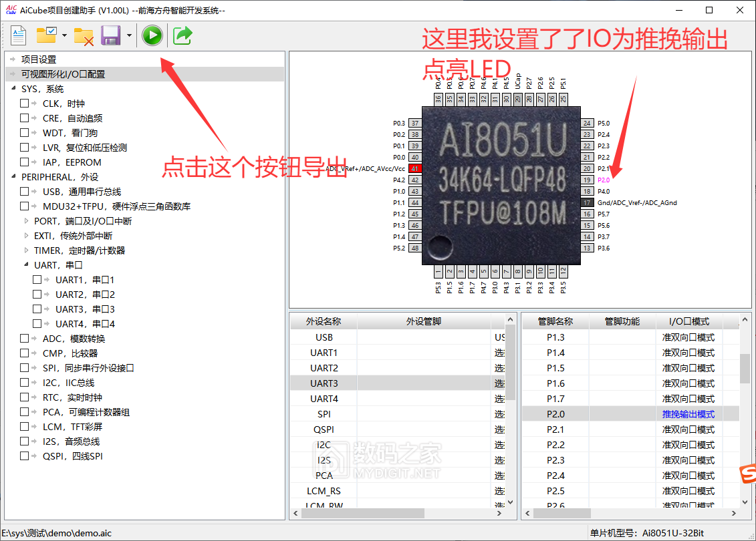Click the I/O口模式 column header
Image resolution: width=756 pixels, height=541 pixels.
coord(688,321)
